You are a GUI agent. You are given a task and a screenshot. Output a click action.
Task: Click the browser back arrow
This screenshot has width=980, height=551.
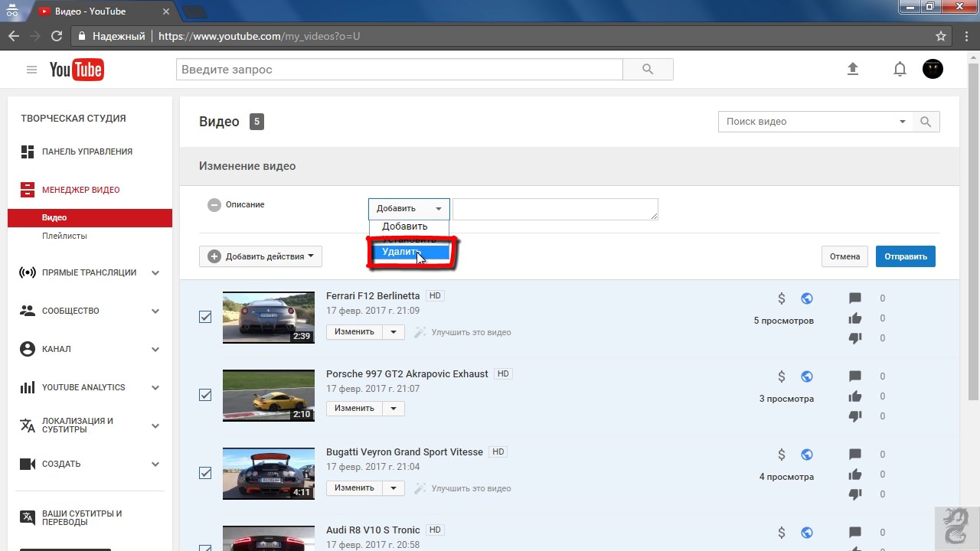click(x=14, y=36)
